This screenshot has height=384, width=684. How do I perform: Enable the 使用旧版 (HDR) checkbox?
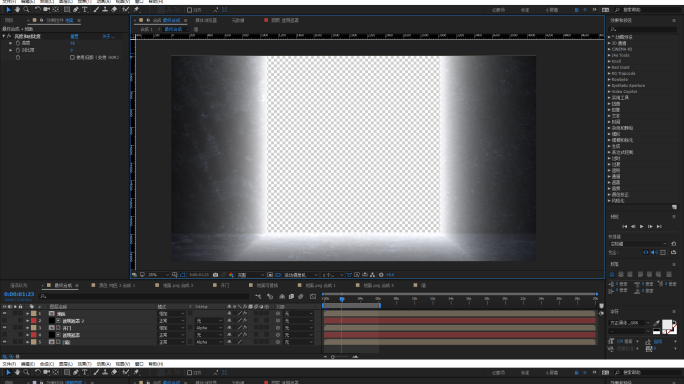(x=72, y=57)
